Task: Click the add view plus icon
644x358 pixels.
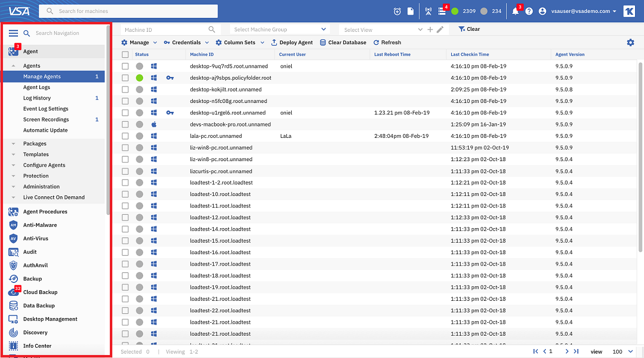Action: pos(430,30)
